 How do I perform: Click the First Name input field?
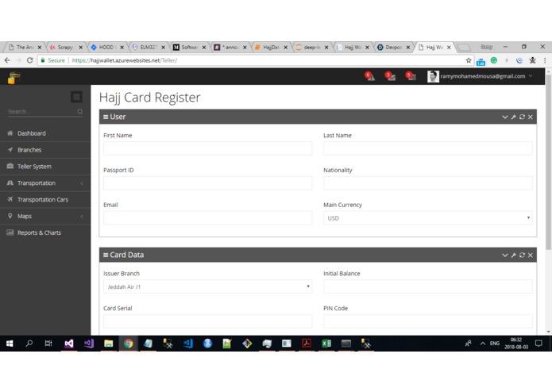[208, 148]
